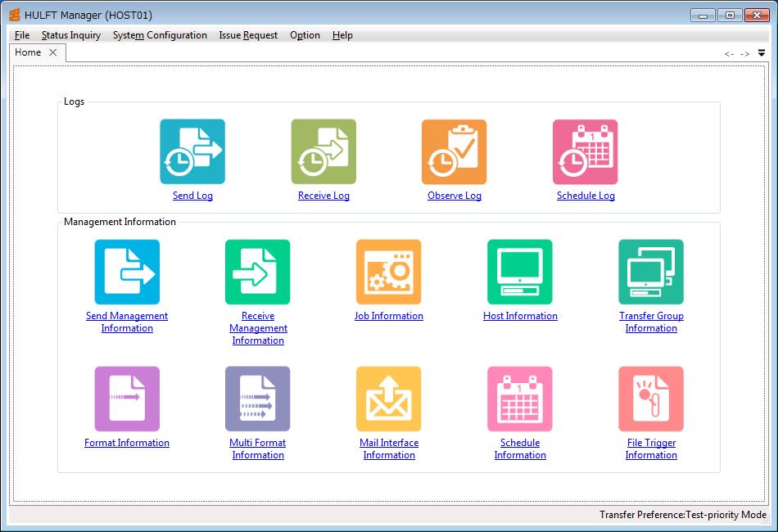Open the pink Schedule Log icon
The width and height of the screenshot is (778, 532).
(x=586, y=151)
